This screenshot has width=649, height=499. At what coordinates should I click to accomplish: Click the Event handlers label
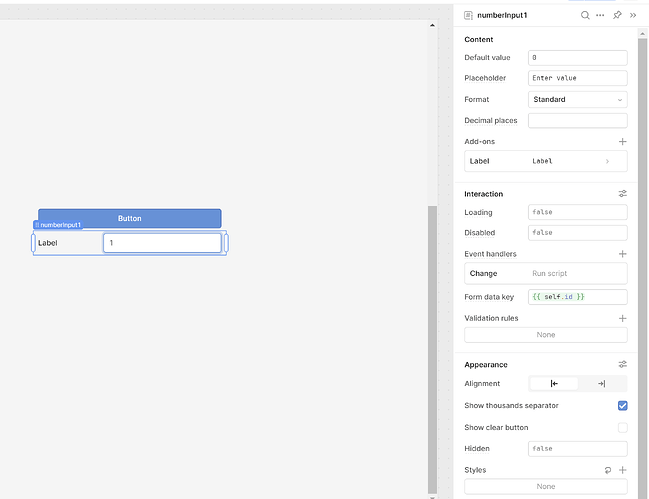click(490, 254)
